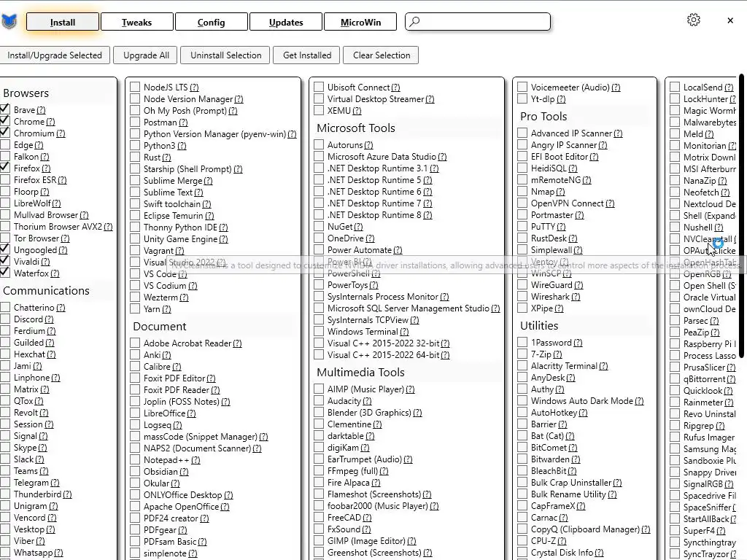Click the Get Installed button
This screenshot has width=747, height=560.
[x=307, y=55]
